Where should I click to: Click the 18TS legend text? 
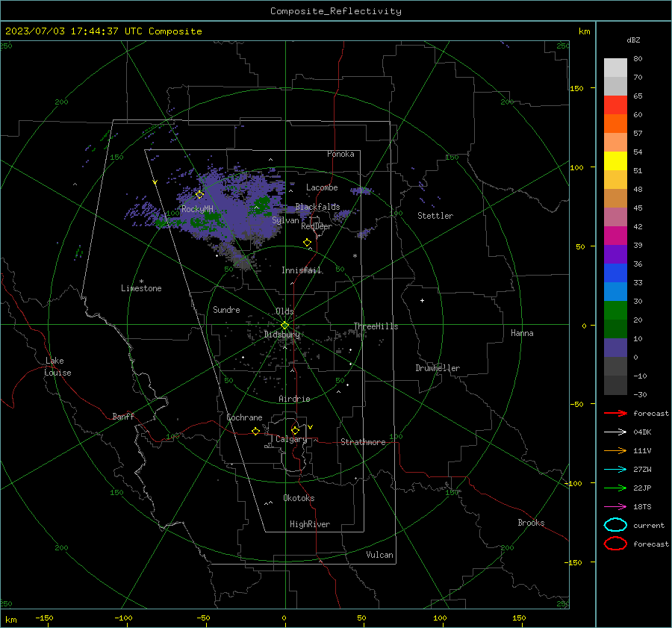642,507
